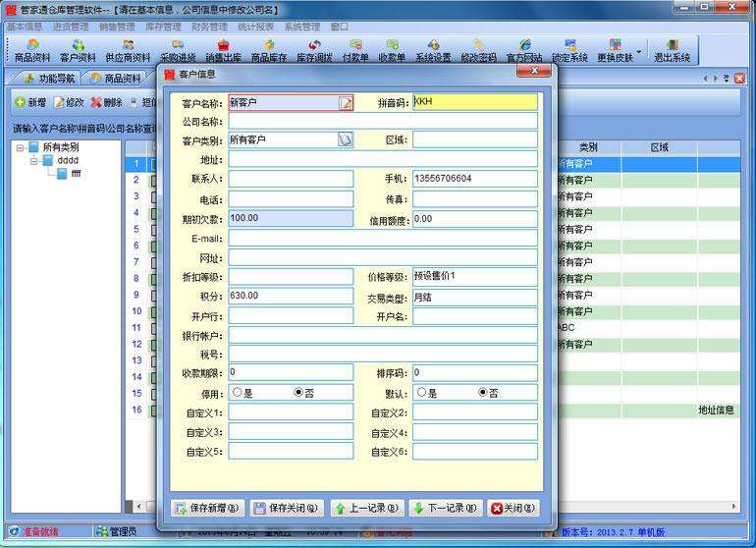Click the 手机 input field

click(x=475, y=179)
